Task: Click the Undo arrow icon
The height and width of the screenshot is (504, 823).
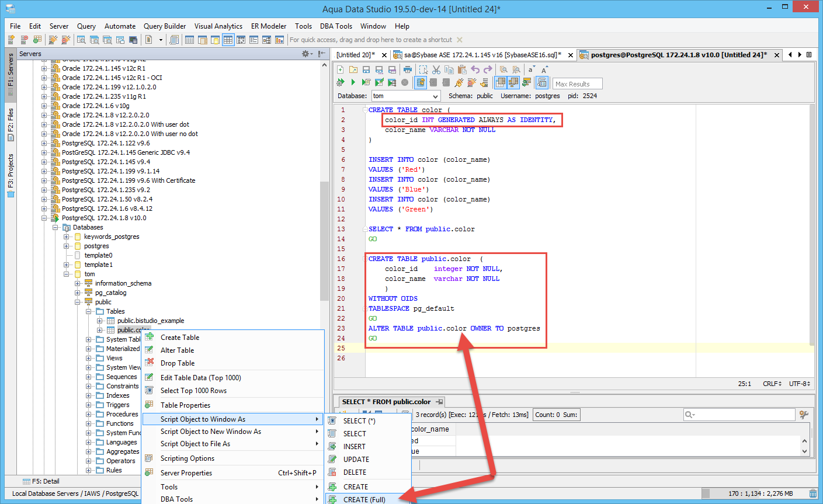Action: click(475, 69)
